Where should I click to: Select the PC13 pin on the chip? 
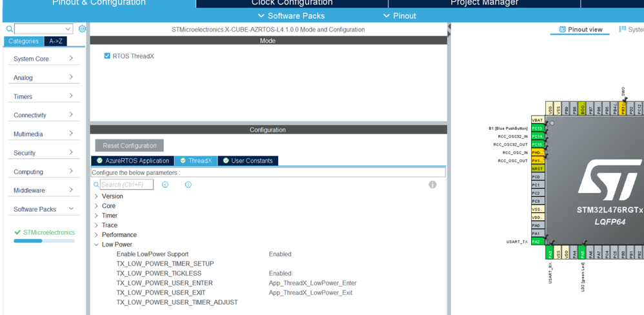point(538,128)
